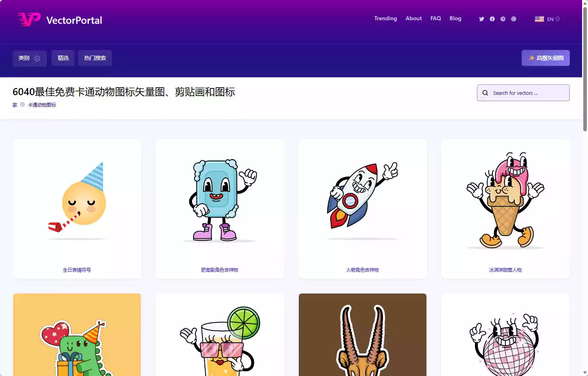This screenshot has width=588, height=376.
Task: Open the Dribbble social link
Action: [x=503, y=19]
